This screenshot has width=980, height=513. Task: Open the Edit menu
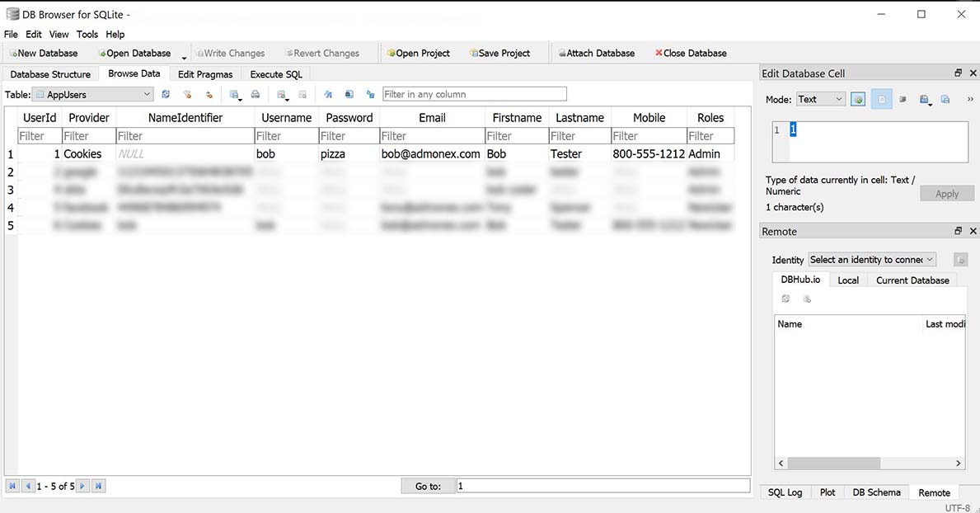[34, 35]
